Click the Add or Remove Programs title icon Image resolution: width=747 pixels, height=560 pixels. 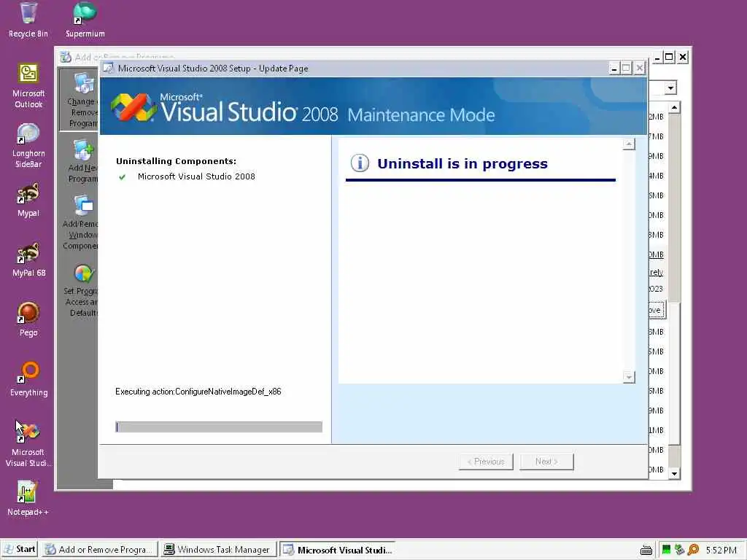click(66, 57)
